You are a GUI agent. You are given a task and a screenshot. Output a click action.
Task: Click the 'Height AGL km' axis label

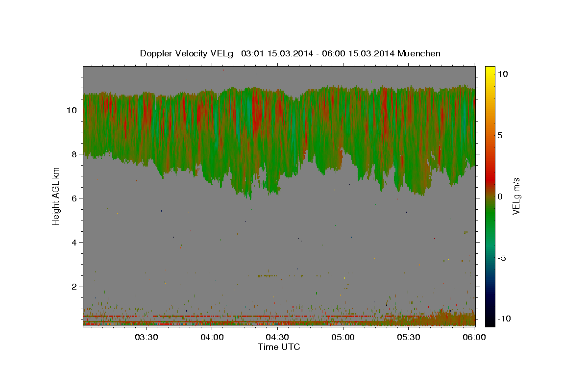click(x=56, y=196)
